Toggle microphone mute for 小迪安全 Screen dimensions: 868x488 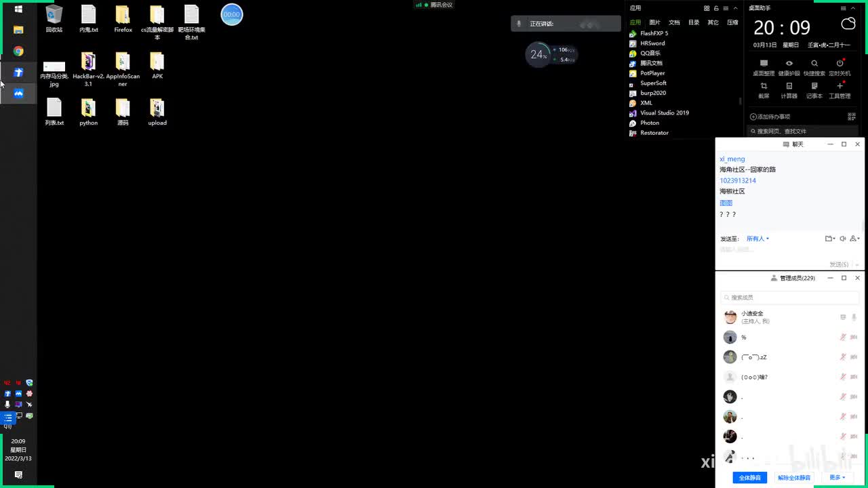coord(854,317)
